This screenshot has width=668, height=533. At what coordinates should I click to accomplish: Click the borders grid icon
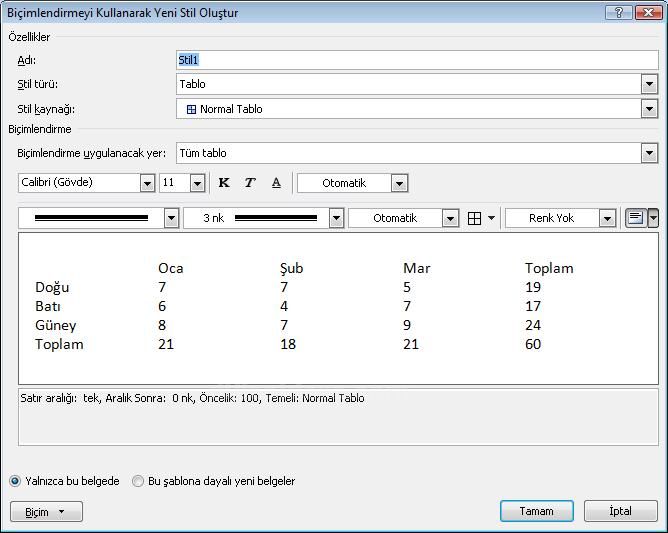pyautogui.click(x=474, y=218)
